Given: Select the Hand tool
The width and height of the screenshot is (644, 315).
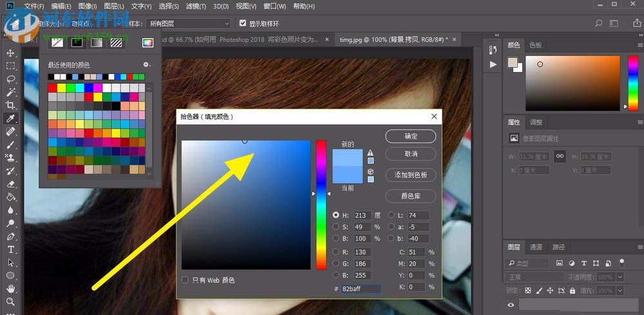Looking at the screenshot, I should click(x=10, y=289).
